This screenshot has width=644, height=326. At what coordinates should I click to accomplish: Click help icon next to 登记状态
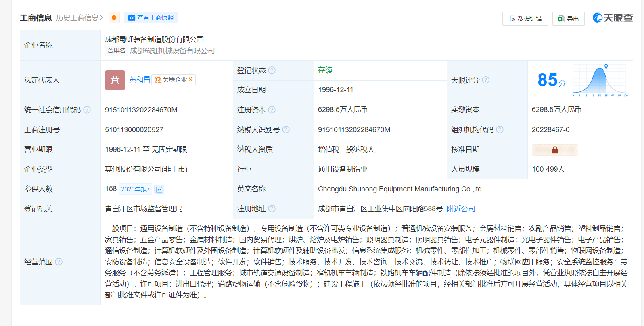coord(272,70)
